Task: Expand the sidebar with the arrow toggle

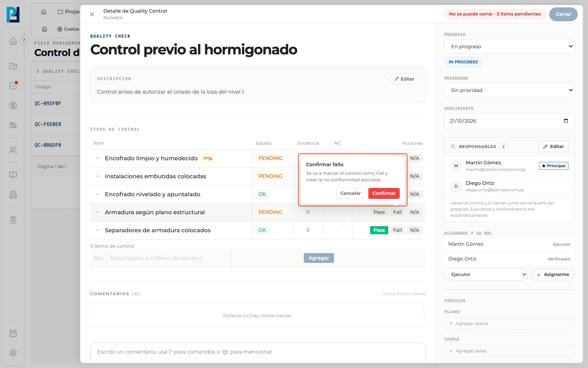Action: (x=24, y=40)
